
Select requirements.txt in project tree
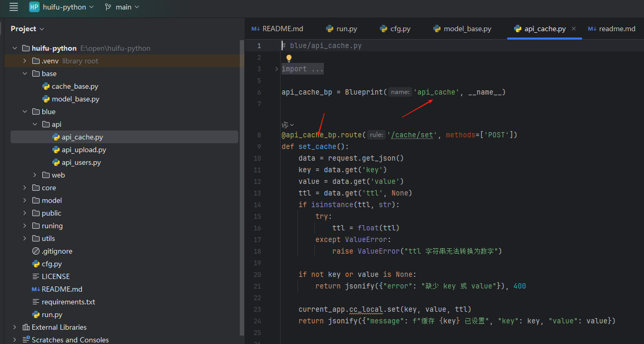[x=68, y=302]
